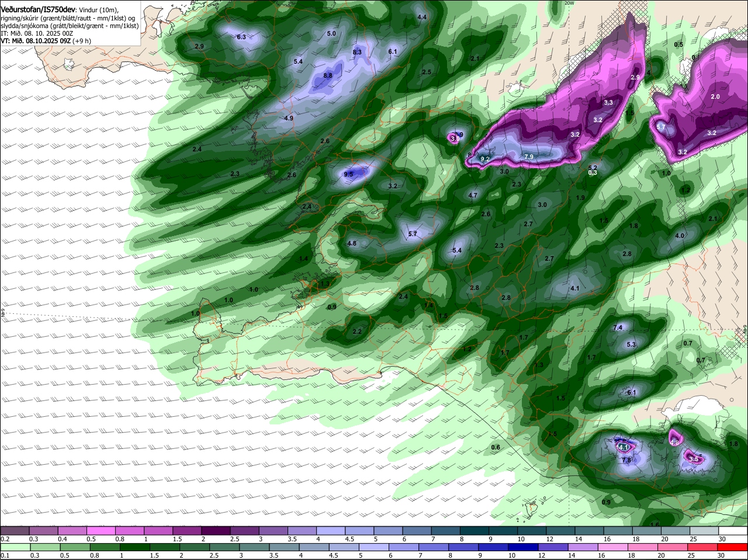Click the 9.2 value in the snow band
The image size is (748, 560).
[485, 158]
